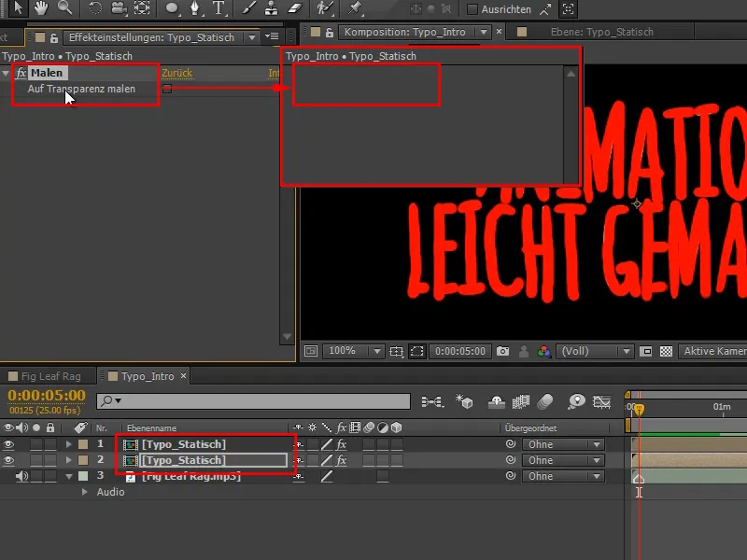Click the Zurück button in the paint panel
Image resolution: width=747 pixels, height=560 pixels.
(x=178, y=72)
